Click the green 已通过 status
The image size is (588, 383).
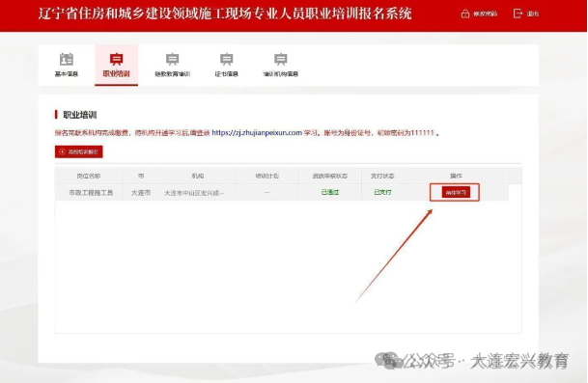point(330,192)
